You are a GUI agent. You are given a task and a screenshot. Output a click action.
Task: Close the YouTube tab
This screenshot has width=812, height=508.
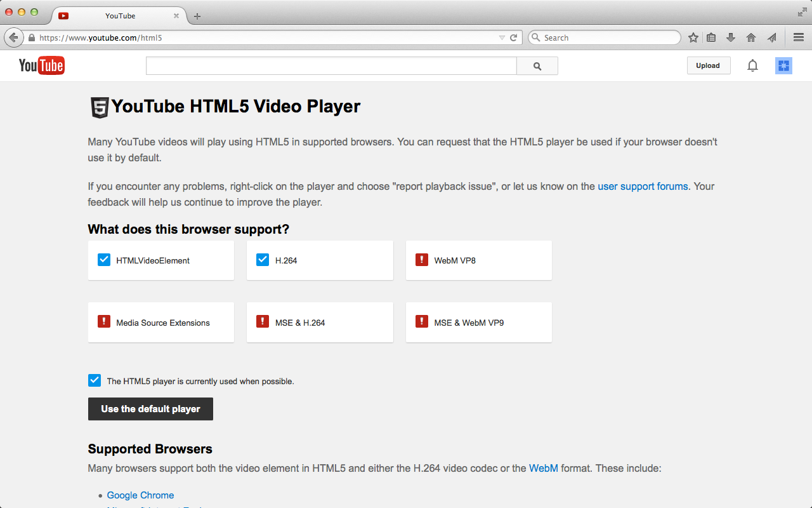coord(176,16)
